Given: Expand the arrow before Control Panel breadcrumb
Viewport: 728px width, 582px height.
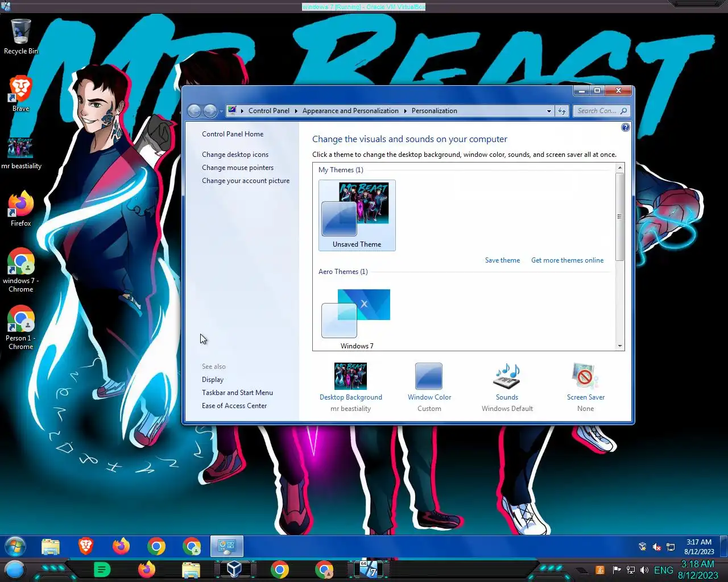Looking at the screenshot, I should [242, 111].
